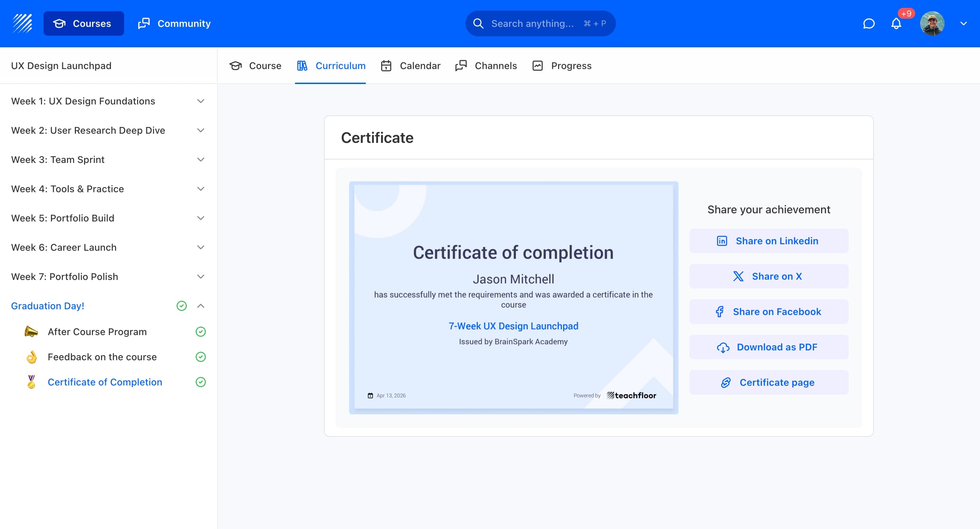Click the X logo icon
980x529 pixels.
pos(738,276)
